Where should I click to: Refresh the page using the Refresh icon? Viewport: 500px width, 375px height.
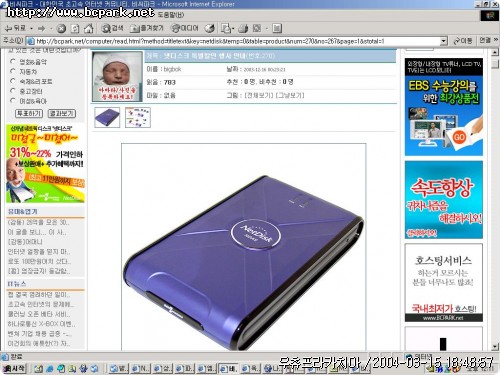[x=75, y=29]
